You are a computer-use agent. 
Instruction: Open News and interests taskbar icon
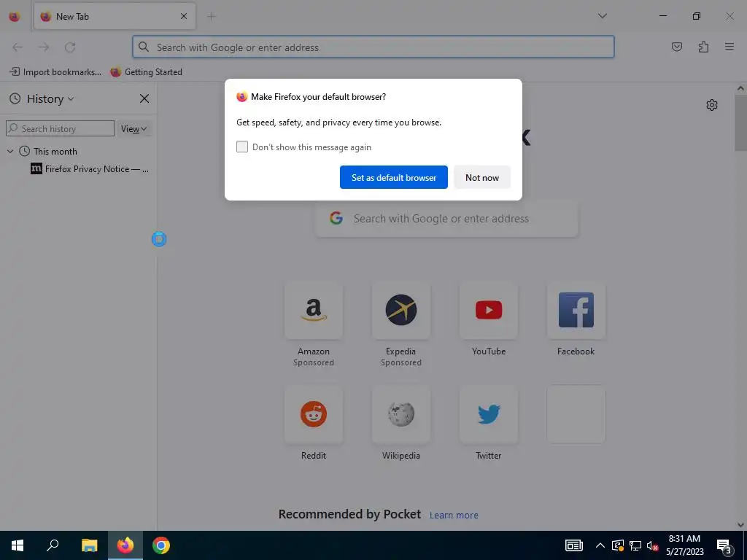(573, 545)
